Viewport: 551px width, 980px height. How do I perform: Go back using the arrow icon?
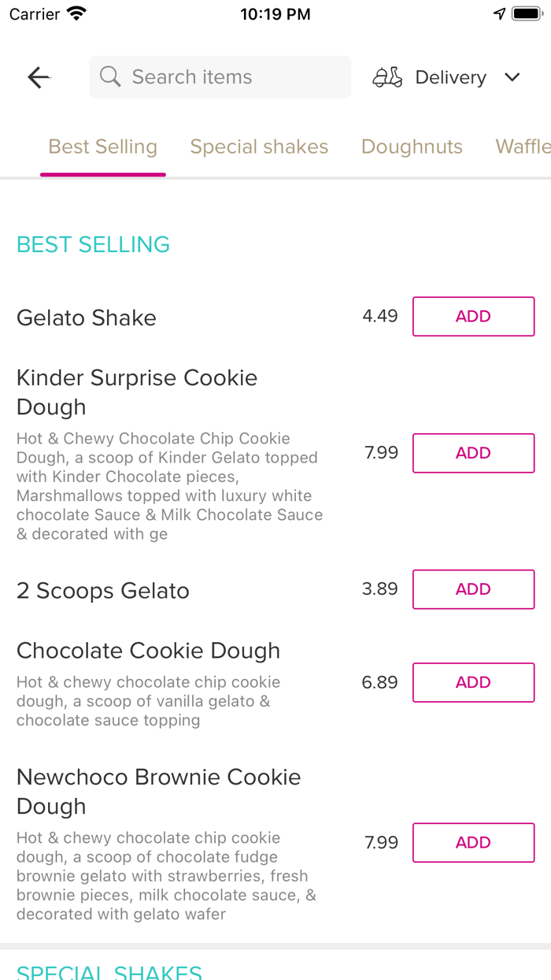coord(38,77)
